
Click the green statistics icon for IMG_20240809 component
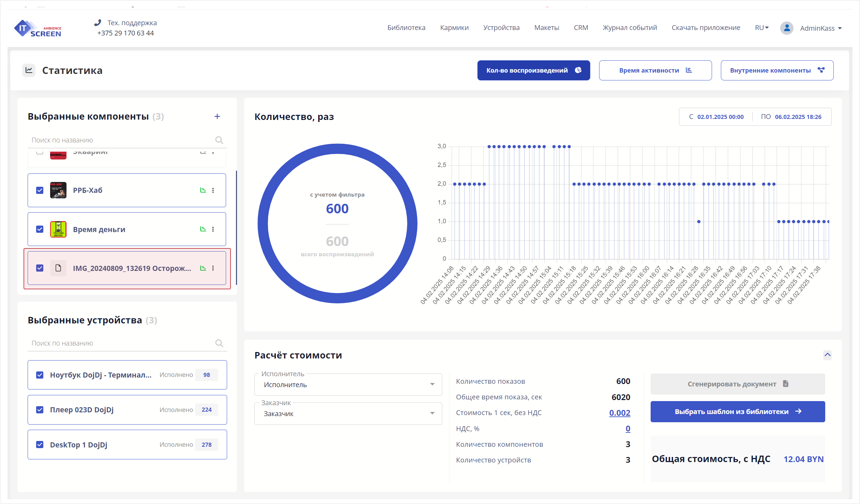coord(203,269)
